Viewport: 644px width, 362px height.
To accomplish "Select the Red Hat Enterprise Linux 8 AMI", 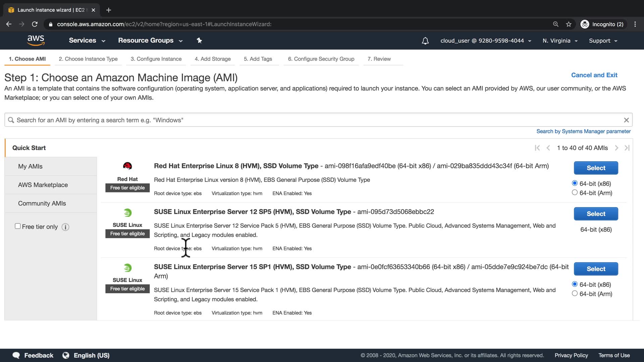I will tap(596, 168).
